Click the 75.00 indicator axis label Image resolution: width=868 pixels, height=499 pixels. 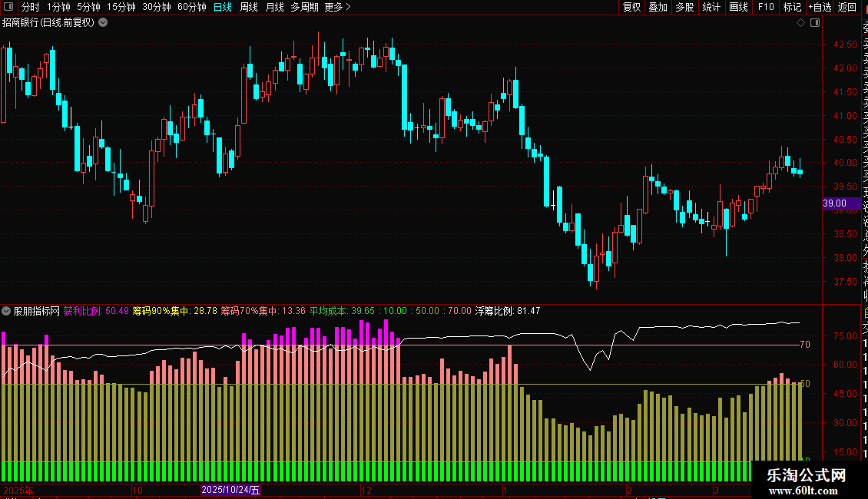(x=845, y=335)
